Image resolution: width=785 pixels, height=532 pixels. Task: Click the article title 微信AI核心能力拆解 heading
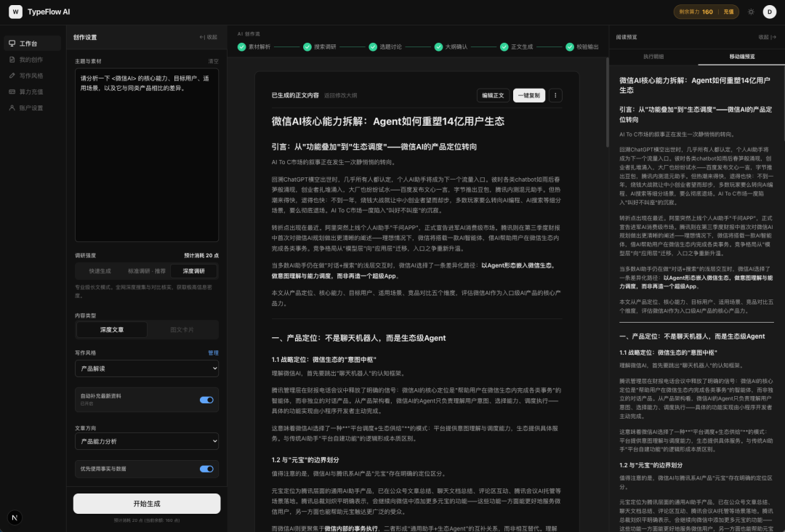pos(387,121)
